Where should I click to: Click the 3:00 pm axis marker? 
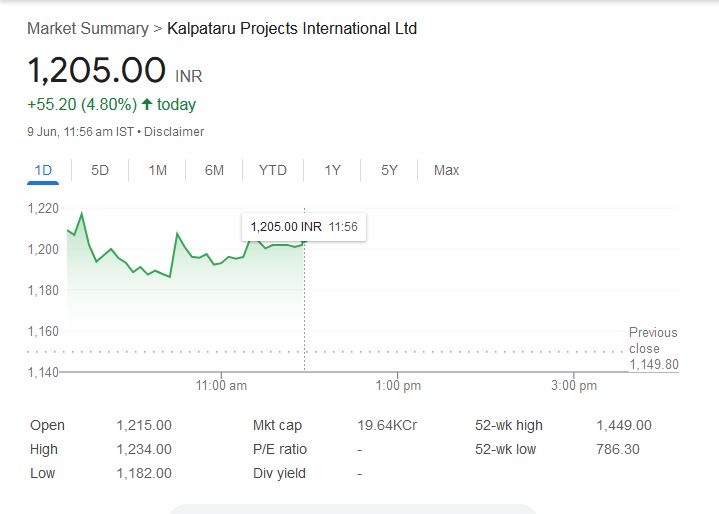click(574, 385)
